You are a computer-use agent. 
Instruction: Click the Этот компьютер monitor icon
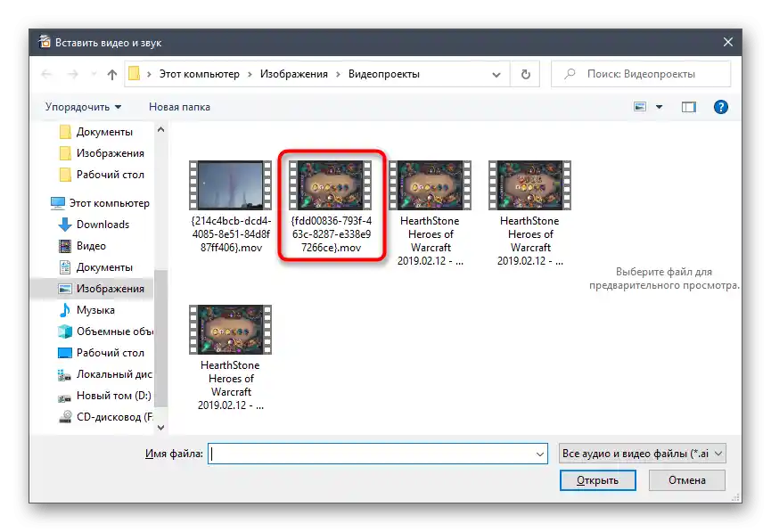58,203
